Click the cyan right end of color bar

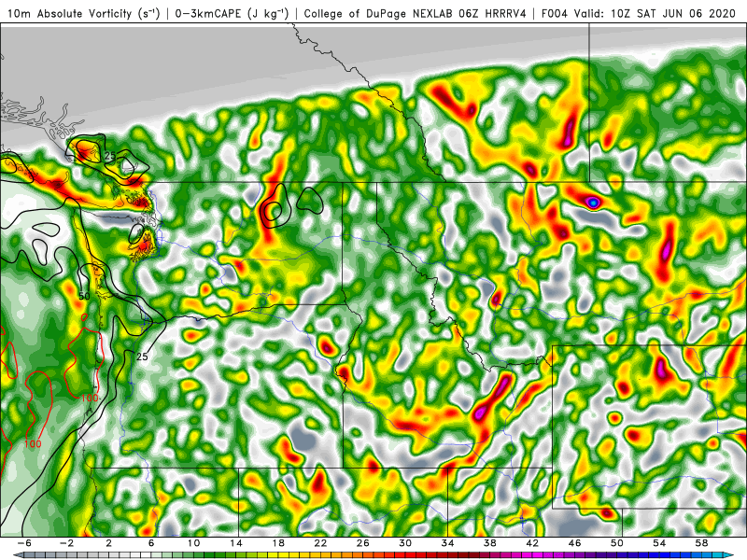click(729, 555)
